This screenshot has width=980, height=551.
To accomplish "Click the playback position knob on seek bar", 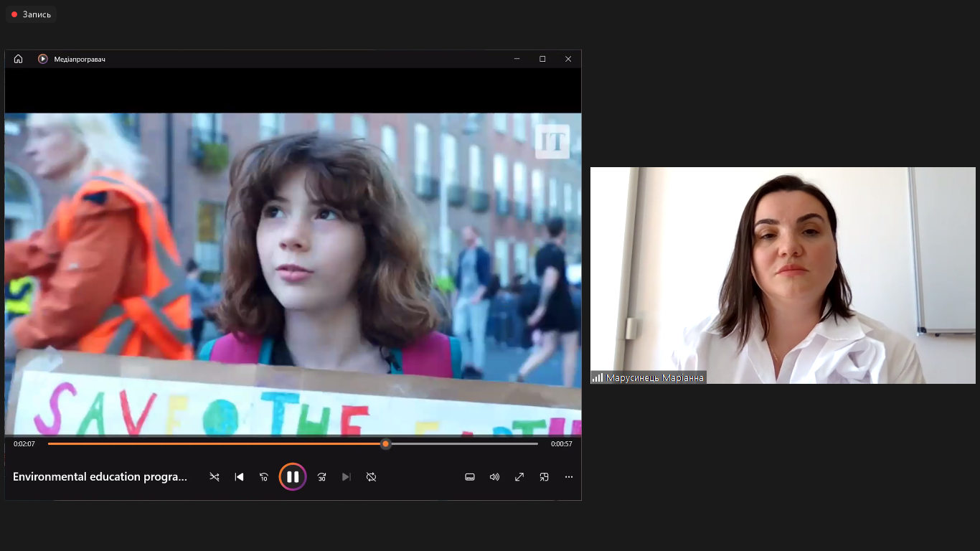I will tap(386, 444).
